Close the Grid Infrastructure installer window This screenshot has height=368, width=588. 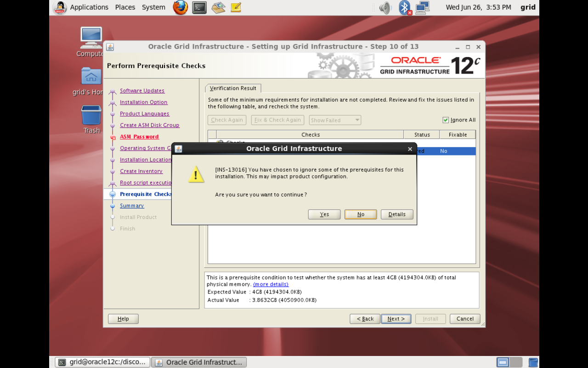(478, 47)
